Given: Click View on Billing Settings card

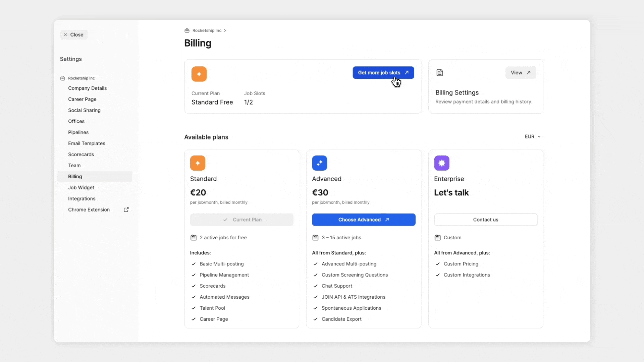Looking at the screenshot, I should 520,73.
